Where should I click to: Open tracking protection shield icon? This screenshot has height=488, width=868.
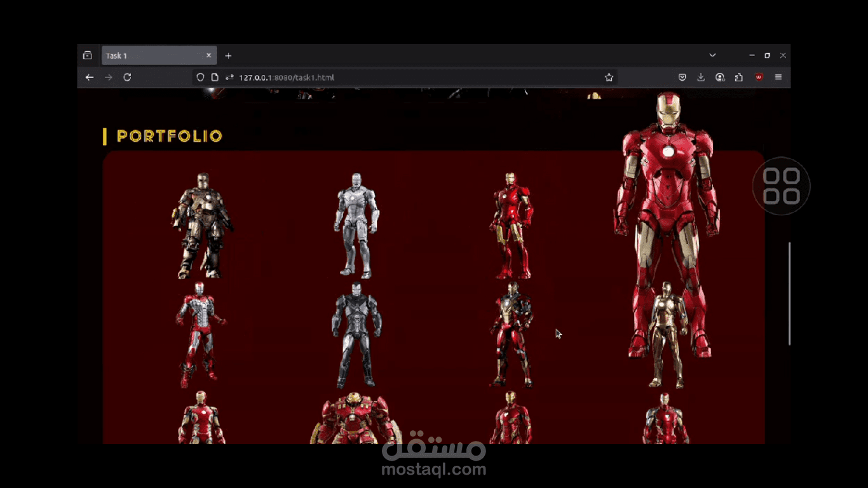[x=200, y=78]
